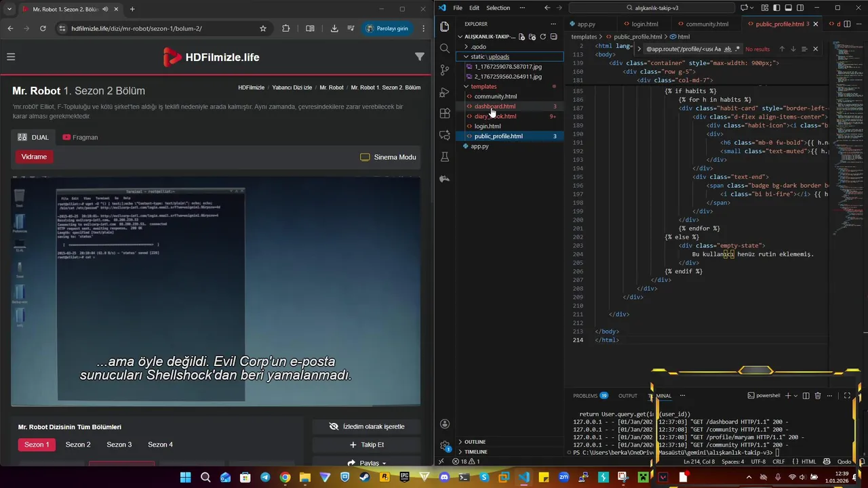
Task: Toggle Match Case in find widget
Action: click(718, 49)
